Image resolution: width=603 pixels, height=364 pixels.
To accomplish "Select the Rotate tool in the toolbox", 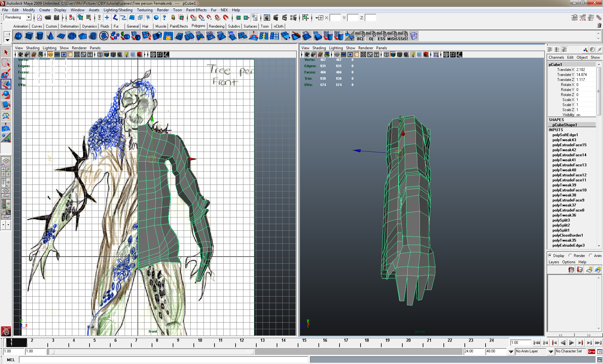I will click(6, 94).
